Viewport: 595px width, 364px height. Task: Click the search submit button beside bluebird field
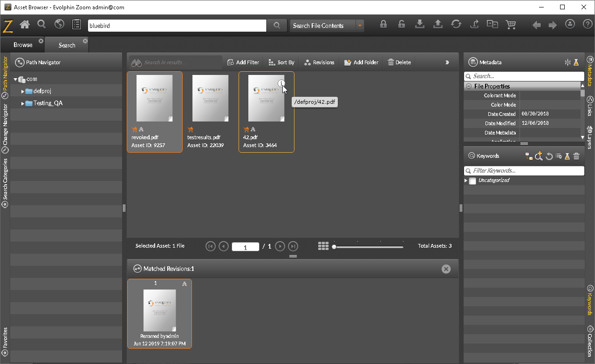coord(277,26)
